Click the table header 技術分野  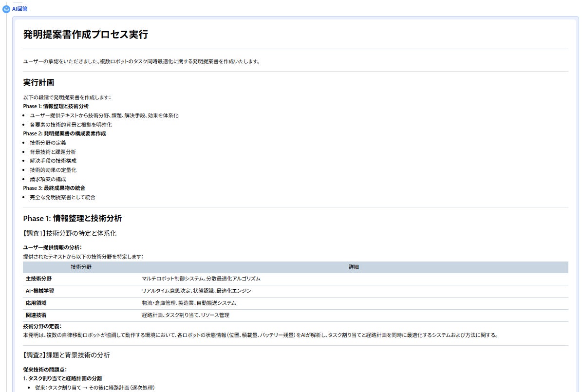pyautogui.click(x=81, y=267)
